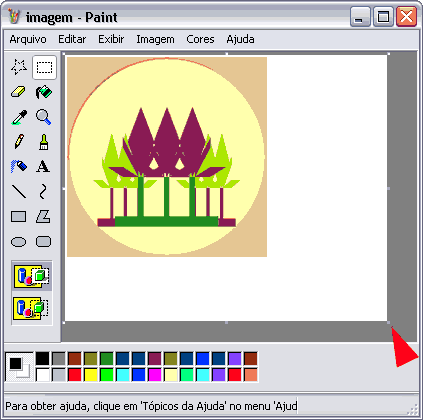
Task: Toggle the rectangular Select tool
Action: [44, 67]
